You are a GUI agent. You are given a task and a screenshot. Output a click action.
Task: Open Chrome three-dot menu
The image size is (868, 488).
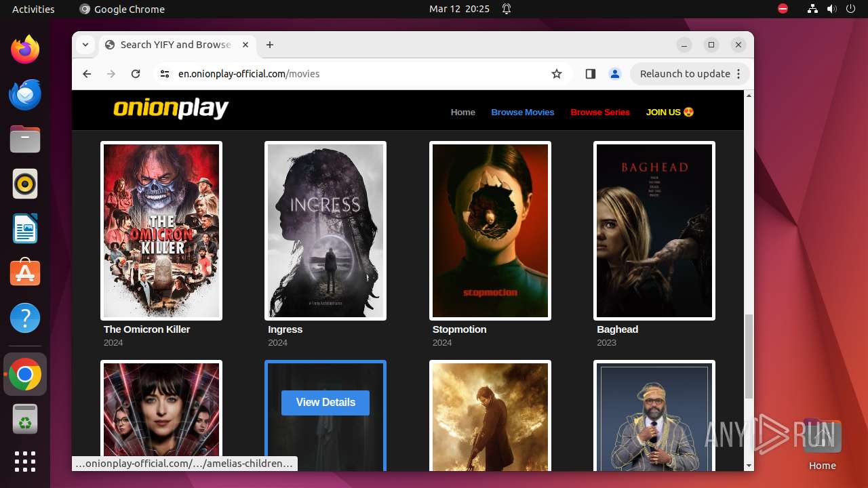click(738, 74)
